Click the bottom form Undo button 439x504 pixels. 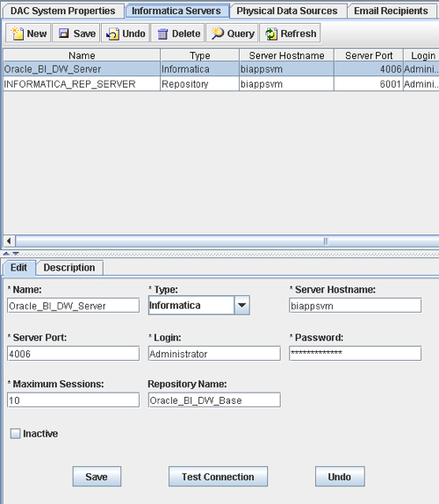pyautogui.click(x=340, y=477)
